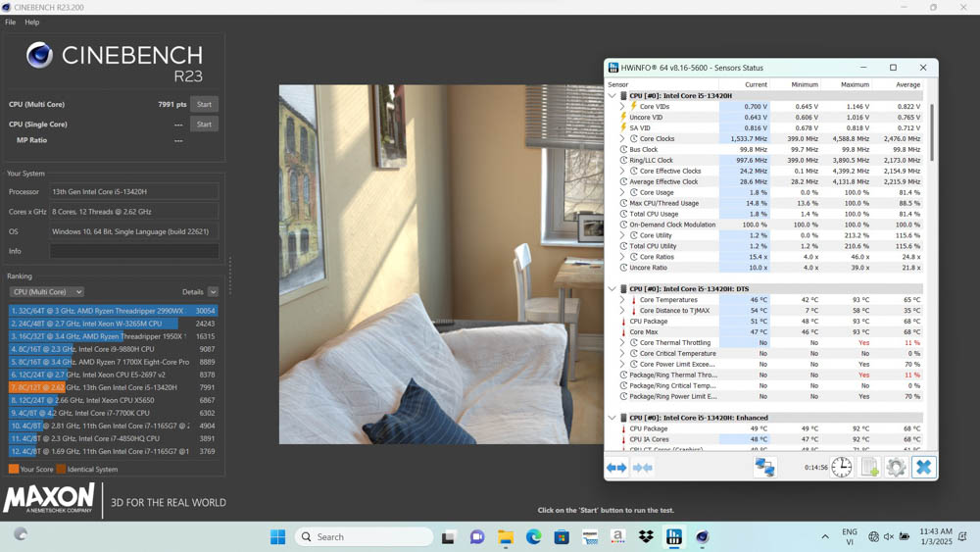The height and width of the screenshot is (552, 980).
Task: Collapse the i5-13420H: DTS sensor group
Action: (x=612, y=289)
